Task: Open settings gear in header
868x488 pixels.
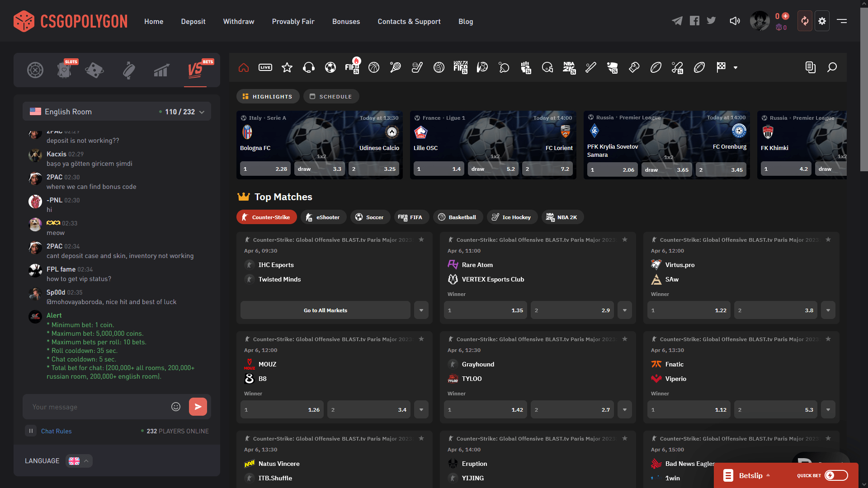Action: (822, 21)
